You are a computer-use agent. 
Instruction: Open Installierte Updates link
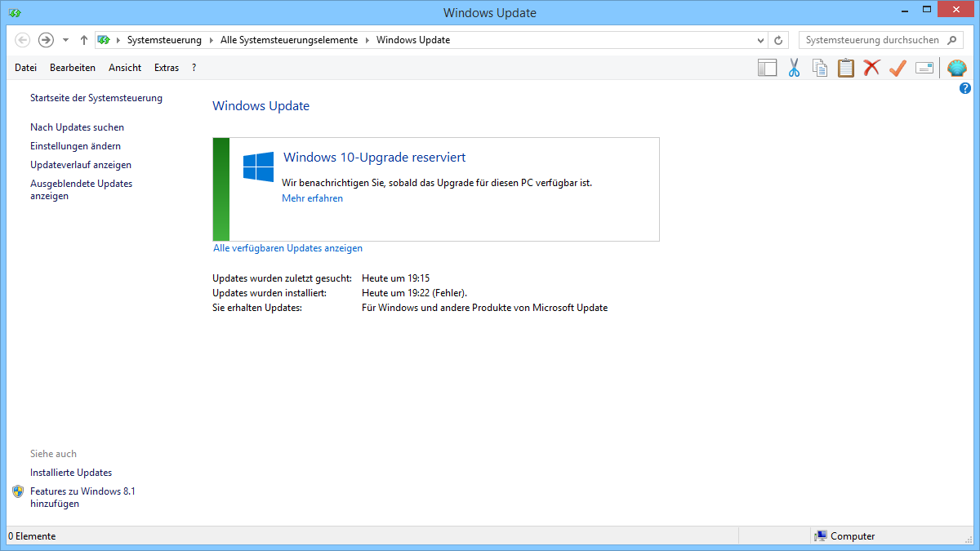pos(71,473)
